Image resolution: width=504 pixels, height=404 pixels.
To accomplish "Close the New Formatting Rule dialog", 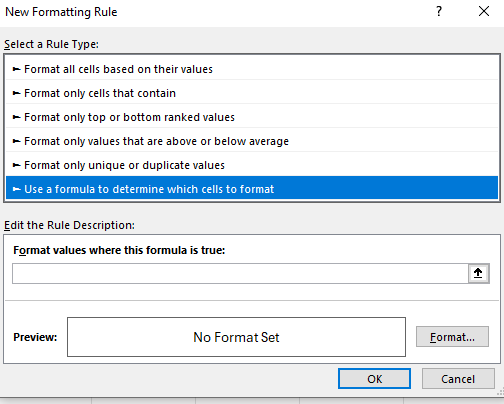I will (484, 11).
